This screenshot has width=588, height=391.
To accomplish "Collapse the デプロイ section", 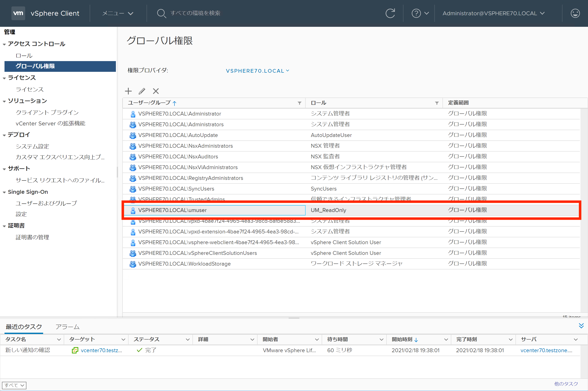I will point(4,135).
